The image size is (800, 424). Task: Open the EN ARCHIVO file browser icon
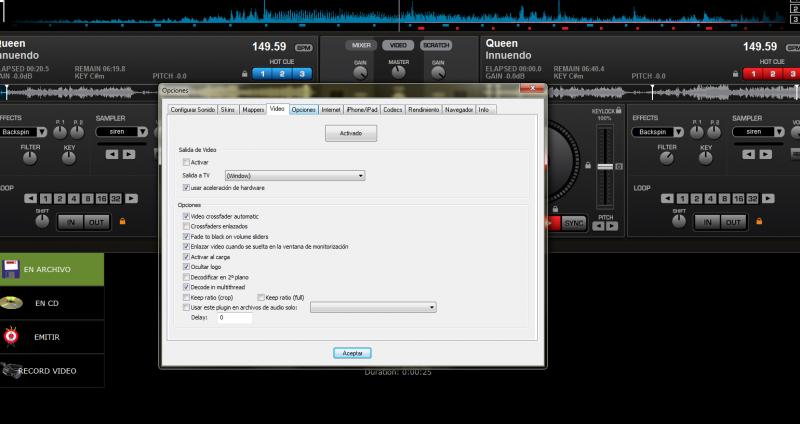click(11, 269)
